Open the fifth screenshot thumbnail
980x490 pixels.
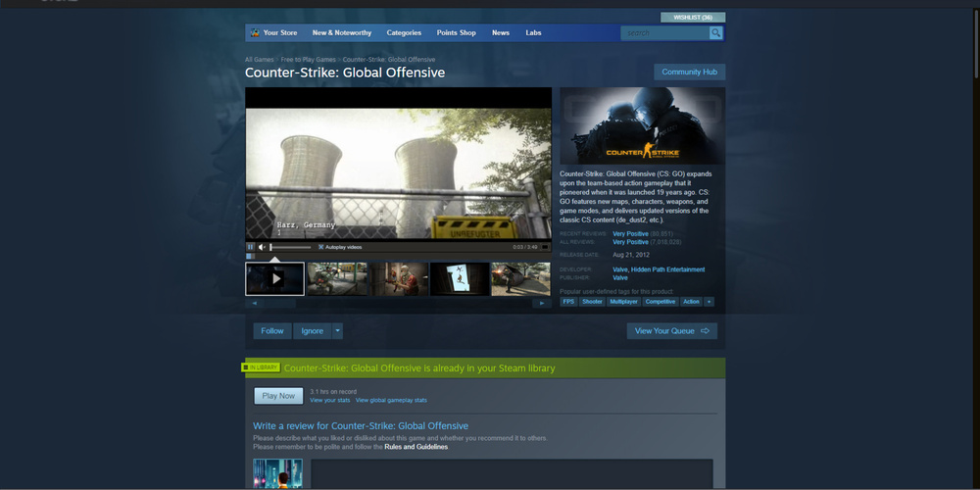(520, 278)
